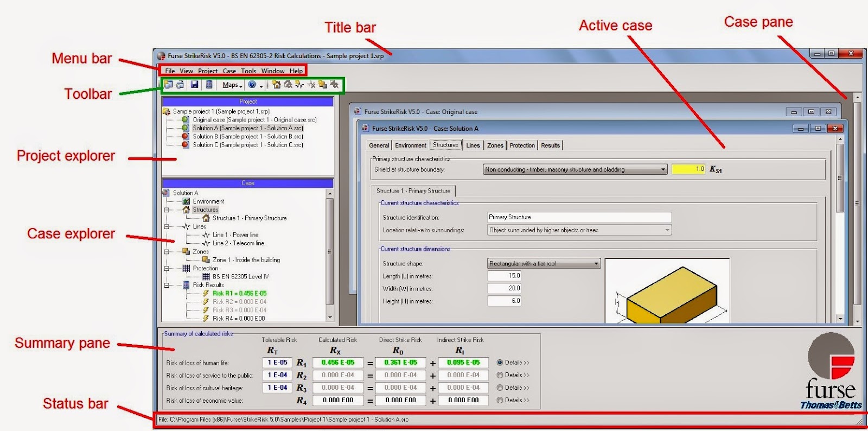Image resolution: width=868 pixels, height=431 pixels.
Task: Click the Delete line icon in toolbar
Action: pyautogui.click(x=311, y=84)
